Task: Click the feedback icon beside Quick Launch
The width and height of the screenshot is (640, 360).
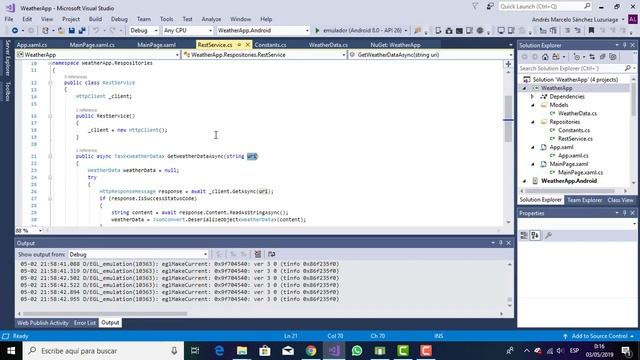Action: [x=490, y=7]
